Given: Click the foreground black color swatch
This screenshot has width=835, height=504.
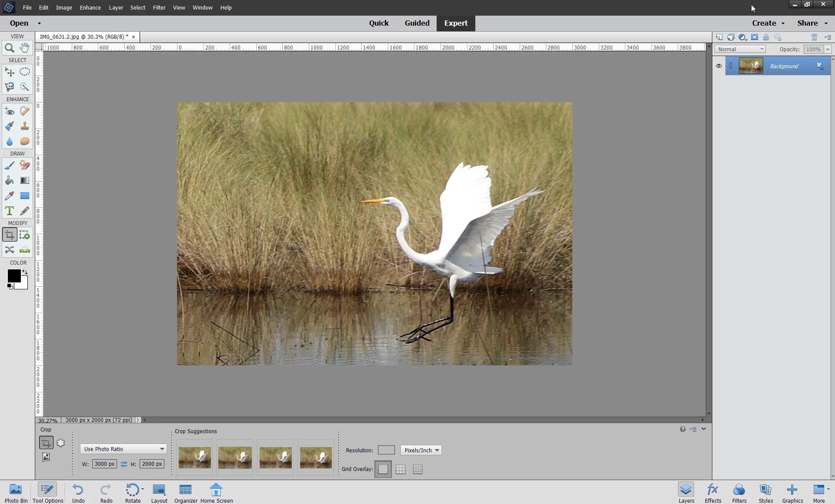Looking at the screenshot, I should [x=13, y=275].
